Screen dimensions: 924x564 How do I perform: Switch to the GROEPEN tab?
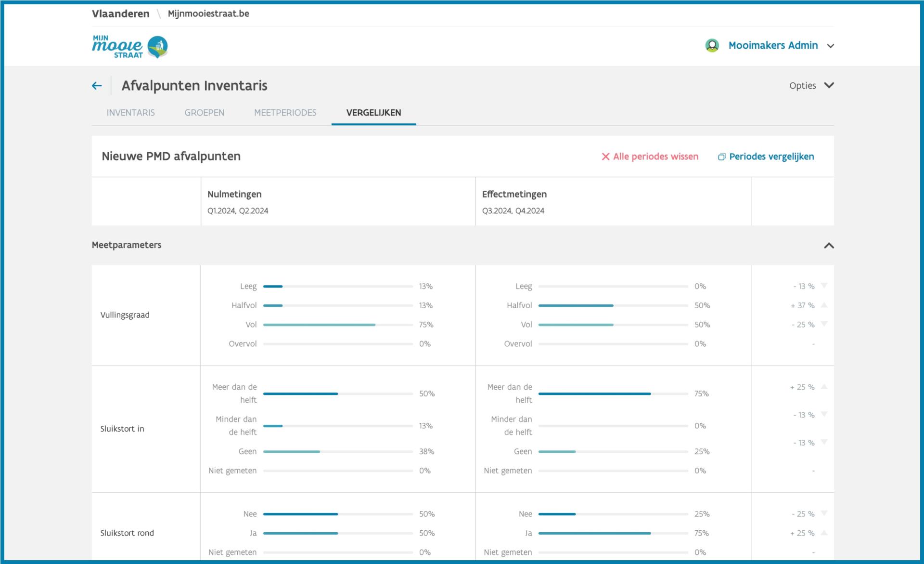(x=205, y=113)
